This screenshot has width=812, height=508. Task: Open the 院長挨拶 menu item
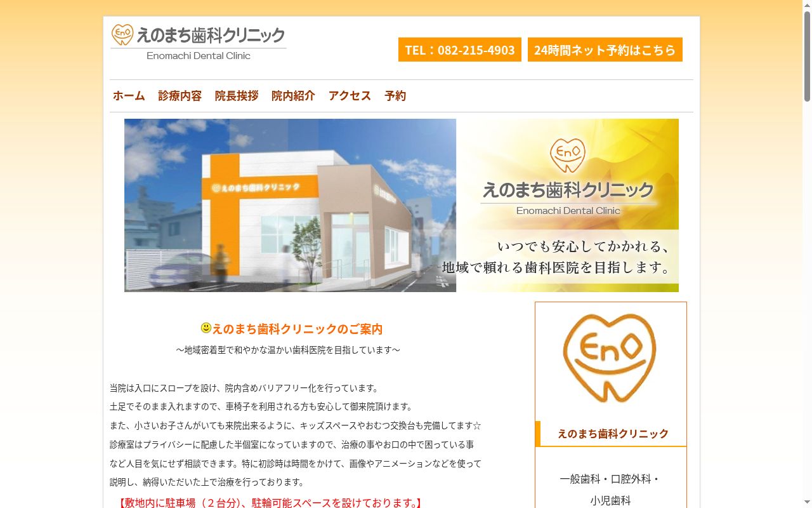pyautogui.click(x=237, y=95)
